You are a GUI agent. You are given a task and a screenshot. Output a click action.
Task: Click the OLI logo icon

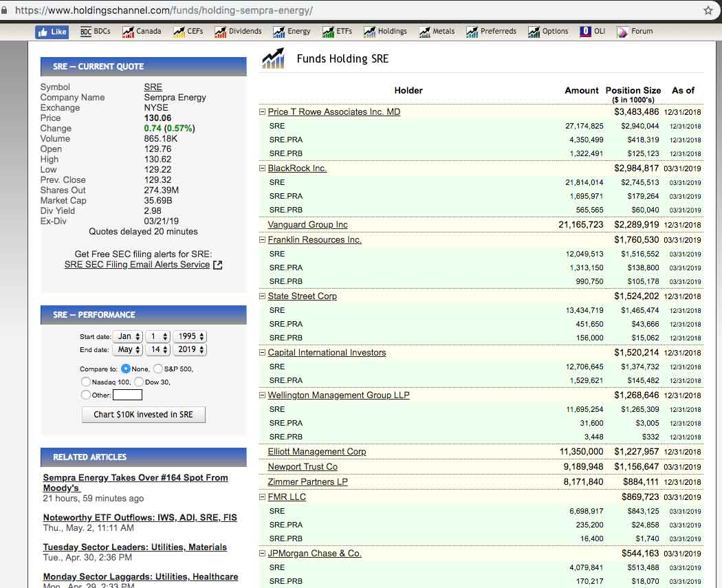tap(585, 32)
